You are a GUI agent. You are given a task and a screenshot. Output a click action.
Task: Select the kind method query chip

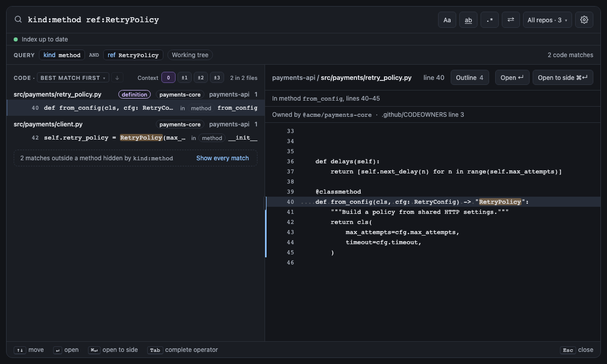point(62,55)
